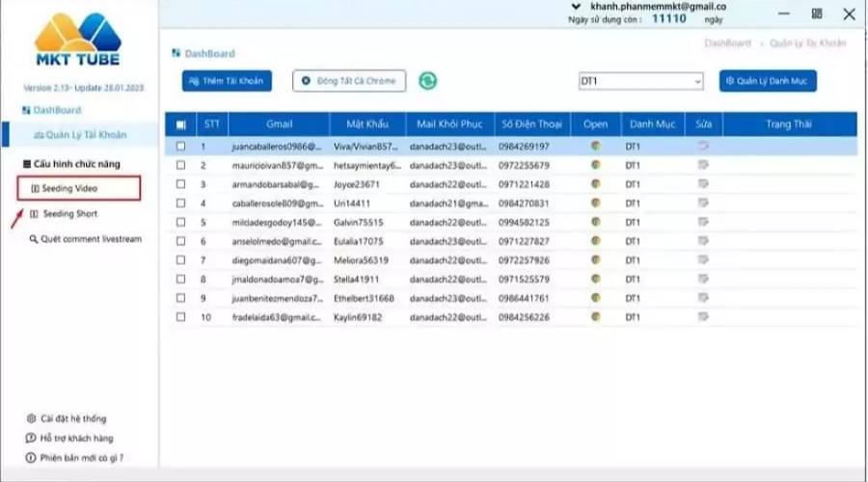Expand the Cấu hình chức năng section

coord(71,164)
